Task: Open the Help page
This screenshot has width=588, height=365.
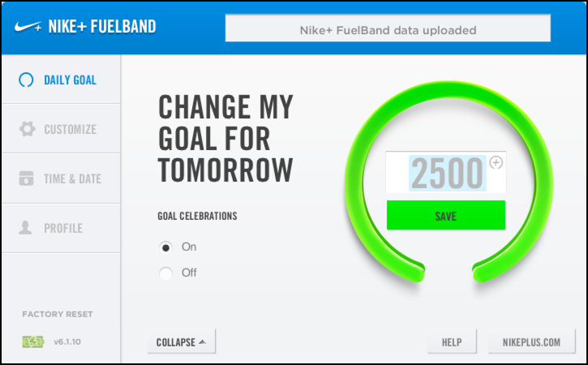Action: [452, 341]
